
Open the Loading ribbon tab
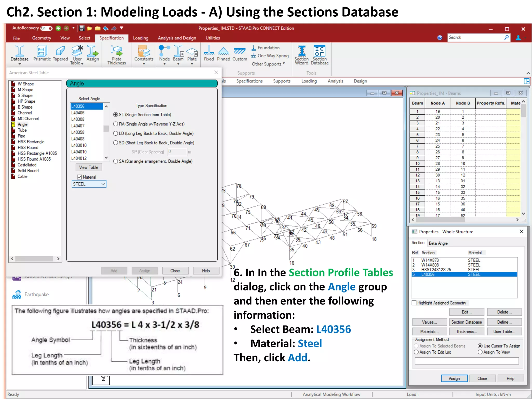coord(141,38)
